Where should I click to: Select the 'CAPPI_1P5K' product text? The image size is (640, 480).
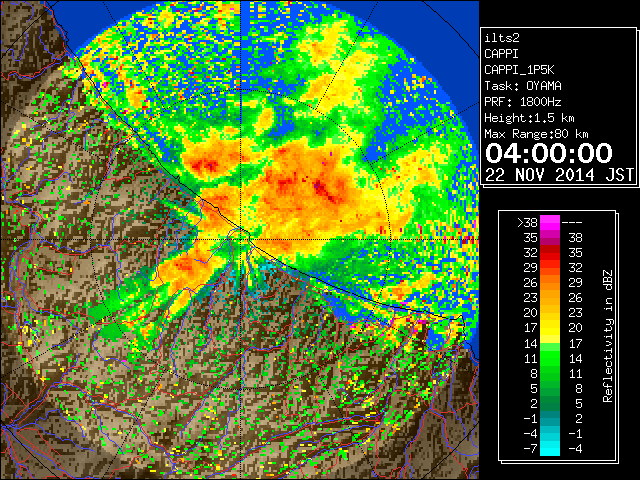tap(519, 70)
